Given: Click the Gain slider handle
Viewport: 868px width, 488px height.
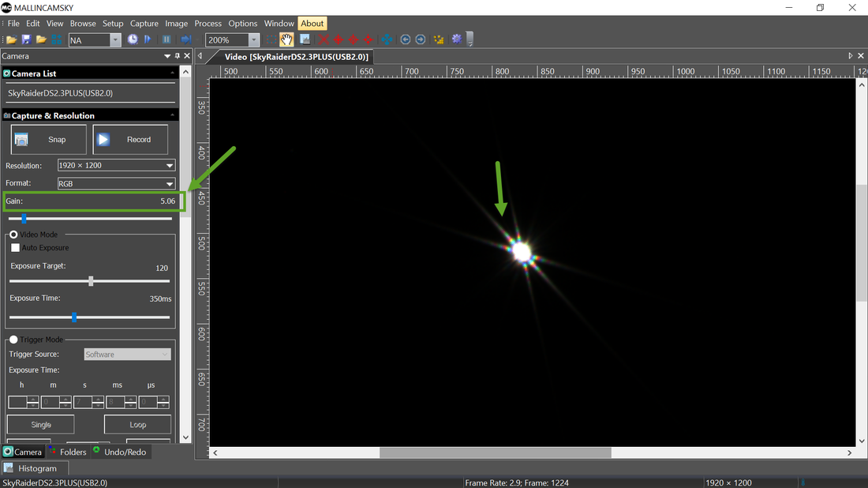Looking at the screenshot, I should tap(24, 219).
